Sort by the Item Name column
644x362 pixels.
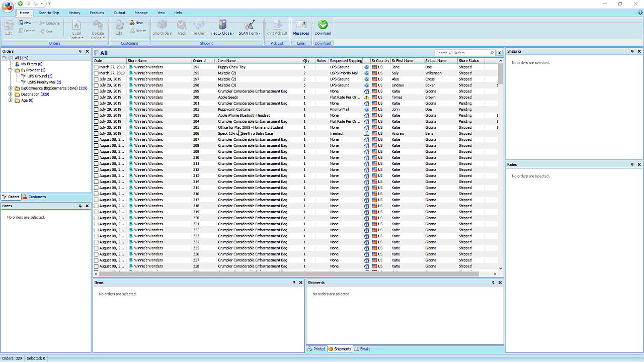pyautogui.click(x=259, y=61)
